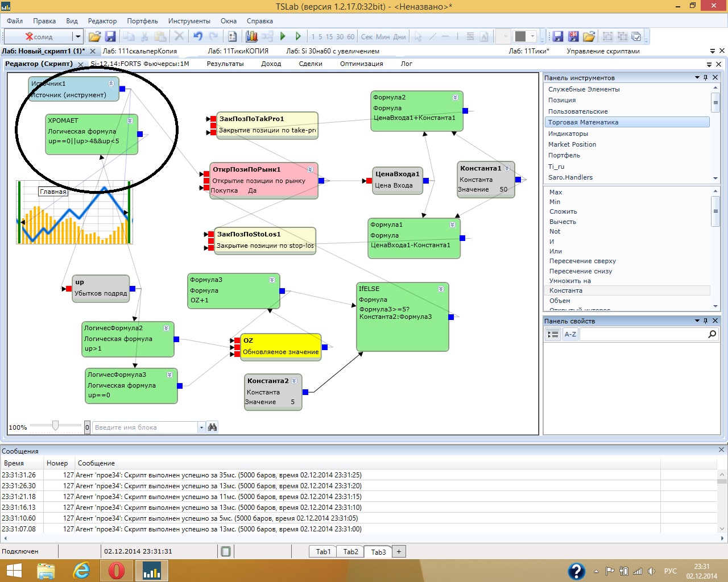Collapse the IfELSE block chevron
Viewport: 728px width, 582px height.
pyautogui.click(x=441, y=289)
